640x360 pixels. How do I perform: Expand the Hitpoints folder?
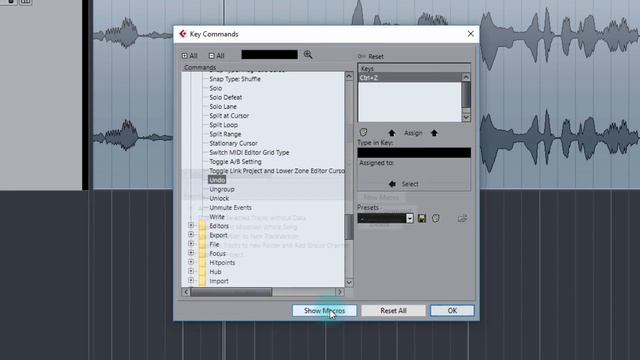[x=191, y=262]
